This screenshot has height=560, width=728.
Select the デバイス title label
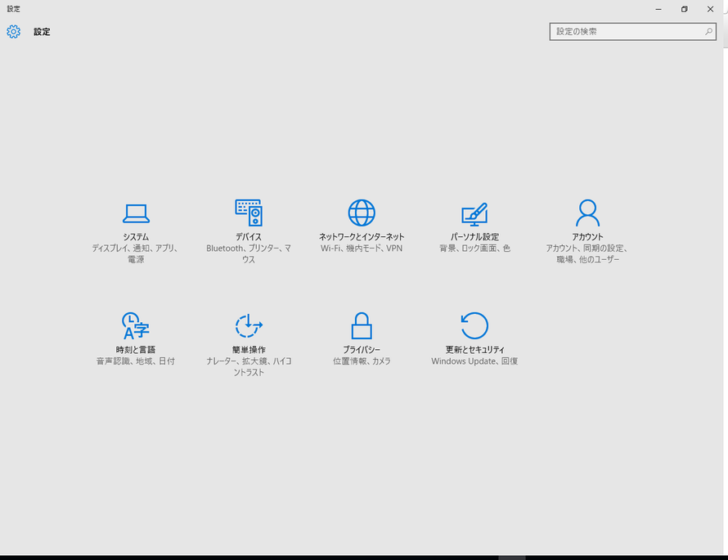249,236
